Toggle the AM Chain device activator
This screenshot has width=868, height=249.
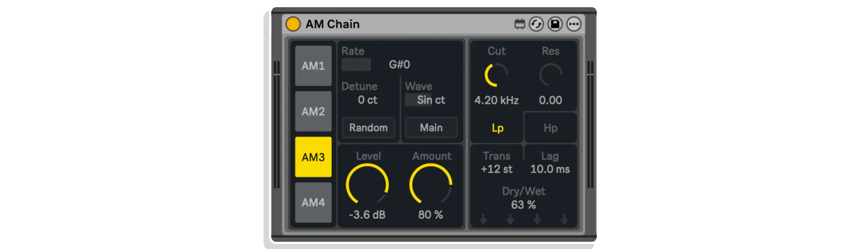[293, 24]
